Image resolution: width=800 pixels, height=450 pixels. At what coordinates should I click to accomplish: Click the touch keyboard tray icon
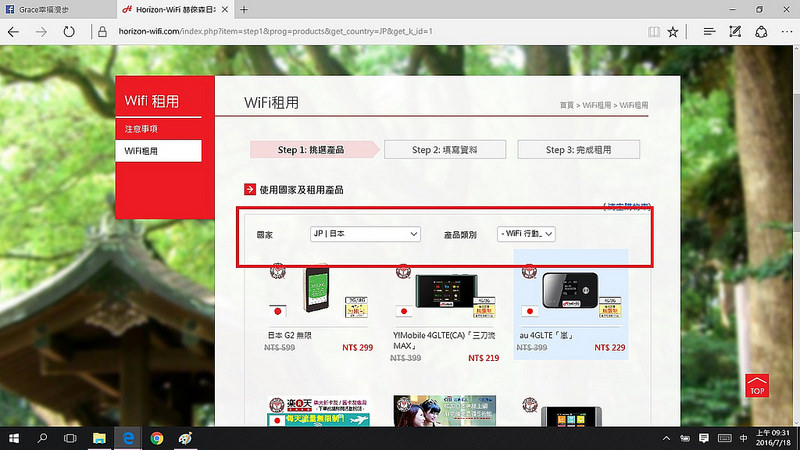(x=724, y=438)
